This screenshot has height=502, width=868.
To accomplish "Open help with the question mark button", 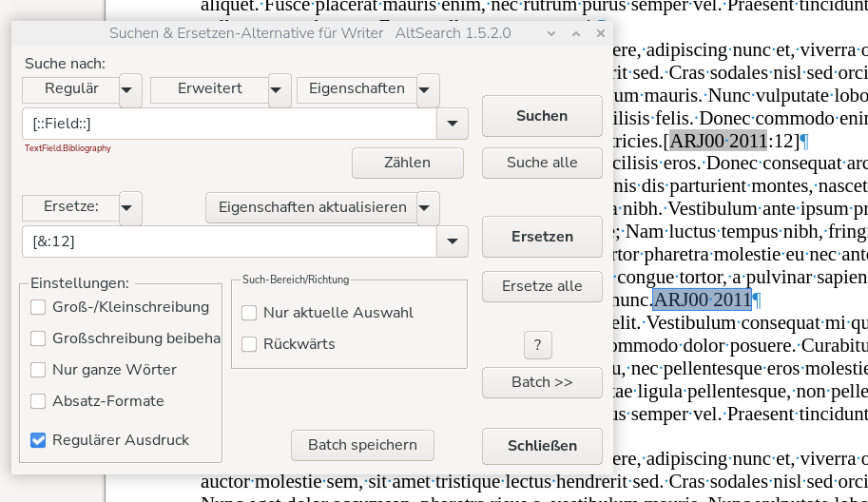I will [537, 345].
